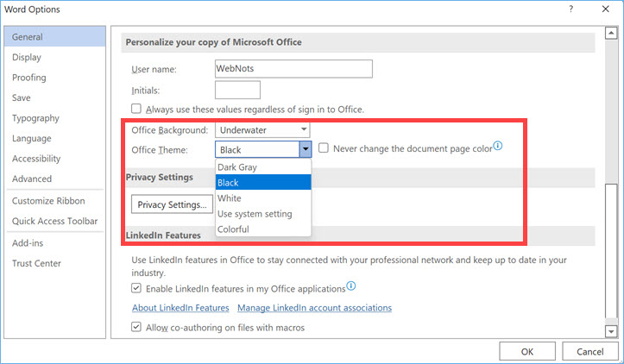624x364 pixels.
Task: Click the Privacy Settings button
Action: click(x=172, y=204)
